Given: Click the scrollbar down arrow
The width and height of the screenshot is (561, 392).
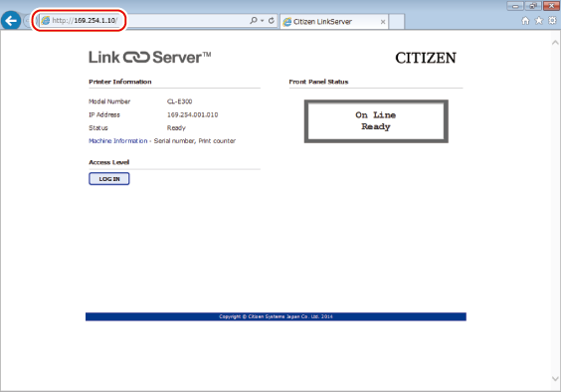Looking at the screenshot, I should [555, 378].
